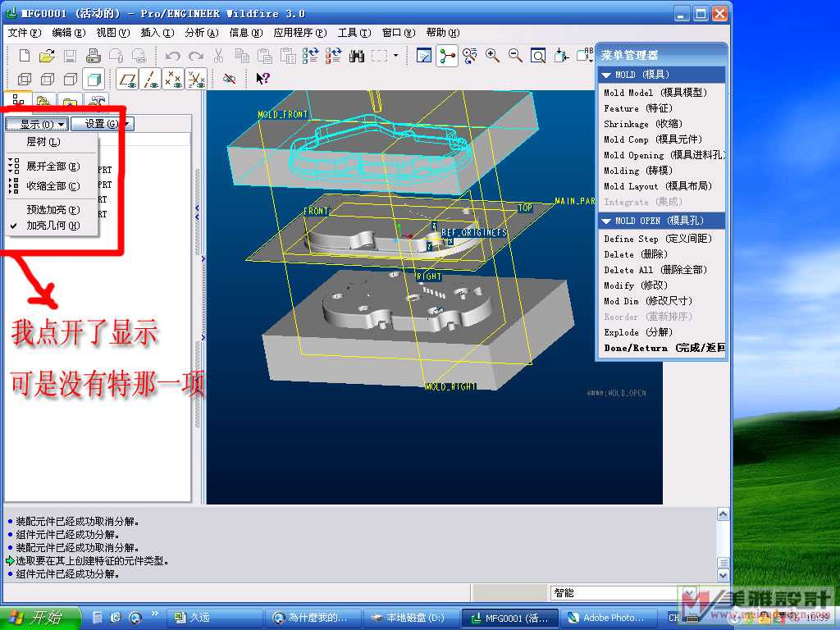The height and width of the screenshot is (630, 840).
Task: Switch to wireframe display mode
Action: tap(25, 80)
